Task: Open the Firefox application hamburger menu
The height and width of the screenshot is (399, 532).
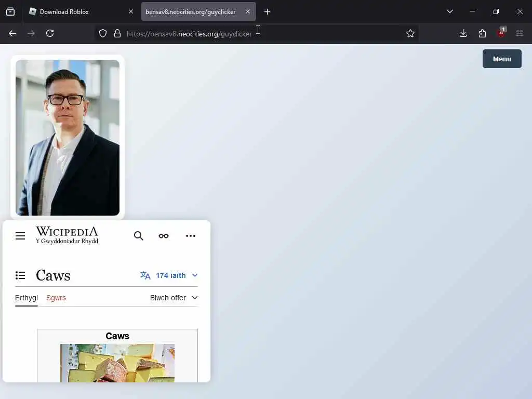Action: click(520, 33)
